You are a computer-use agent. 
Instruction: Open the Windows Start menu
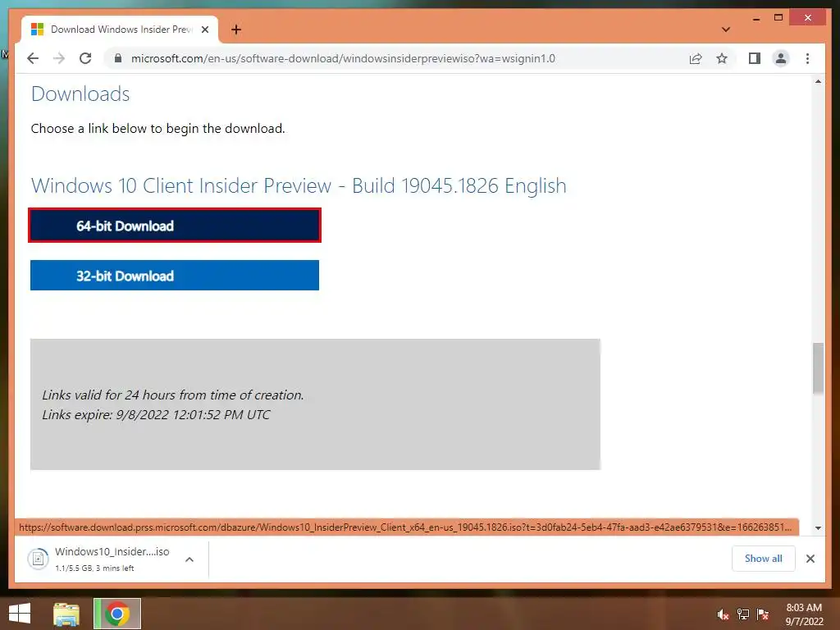(x=20, y=614)
